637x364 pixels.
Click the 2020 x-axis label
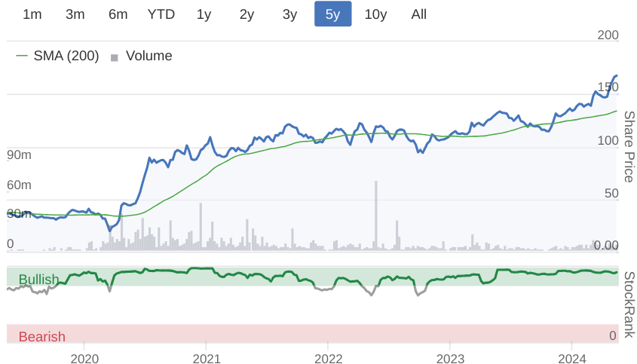[x=84, y=358]
